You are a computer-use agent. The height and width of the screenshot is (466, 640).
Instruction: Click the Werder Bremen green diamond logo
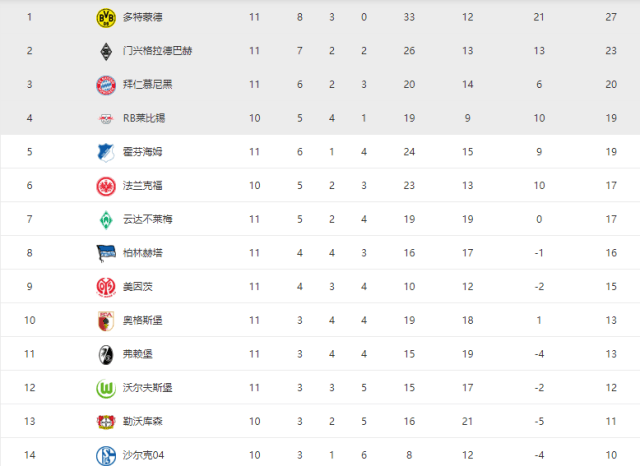coord(106,220)
